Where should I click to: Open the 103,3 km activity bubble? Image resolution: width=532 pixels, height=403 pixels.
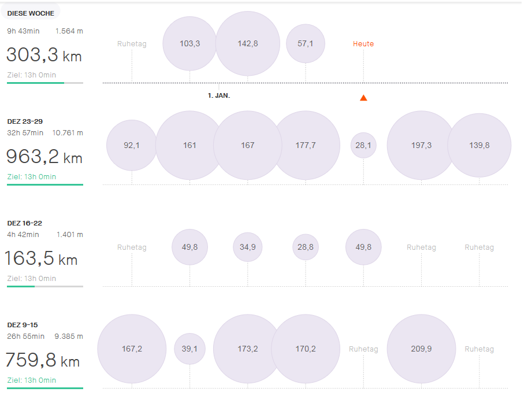(x=189, y=43)
